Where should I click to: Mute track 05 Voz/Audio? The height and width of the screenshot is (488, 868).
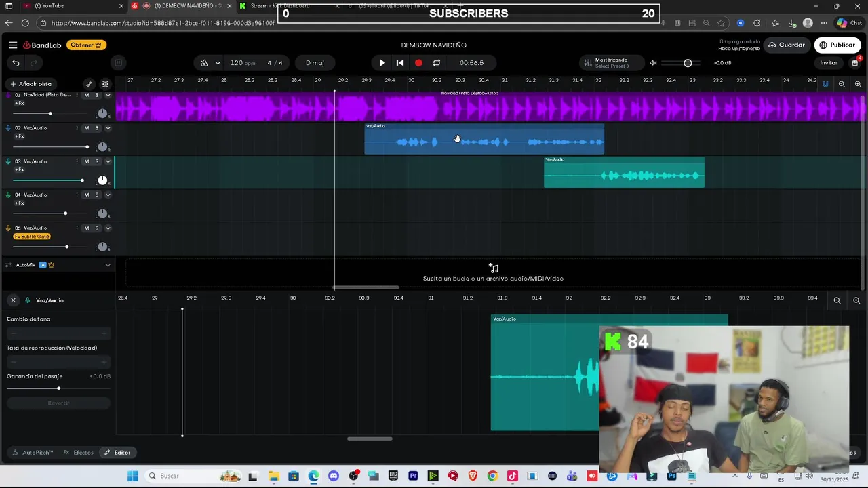pos(86,228)
